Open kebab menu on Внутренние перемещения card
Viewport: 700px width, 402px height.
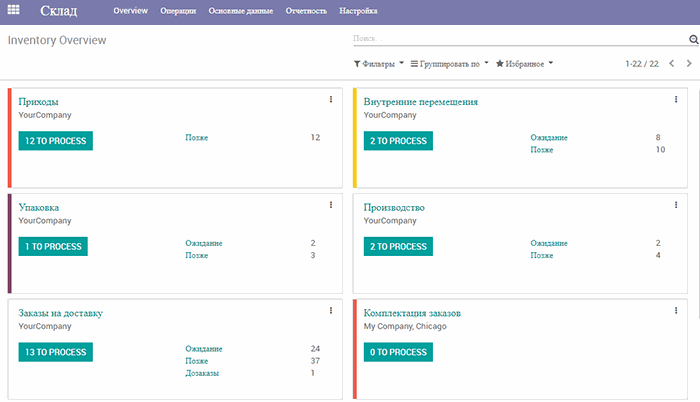(676, 99)
